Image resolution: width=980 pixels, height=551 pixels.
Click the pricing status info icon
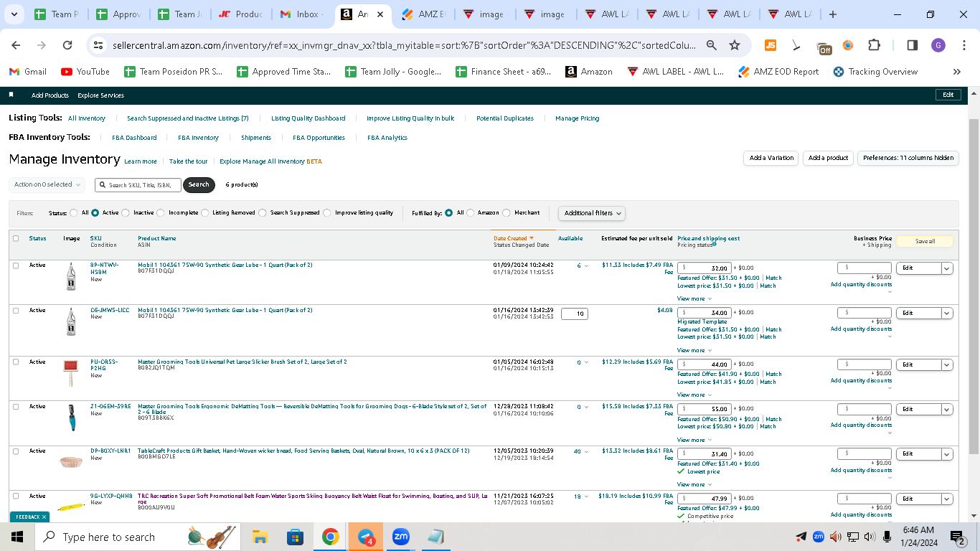[715, 244]
